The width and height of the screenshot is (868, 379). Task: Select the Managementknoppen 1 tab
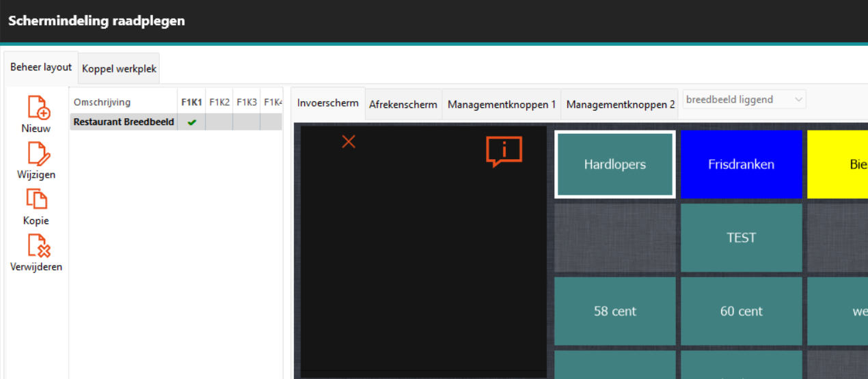click(x=501, y=104)
